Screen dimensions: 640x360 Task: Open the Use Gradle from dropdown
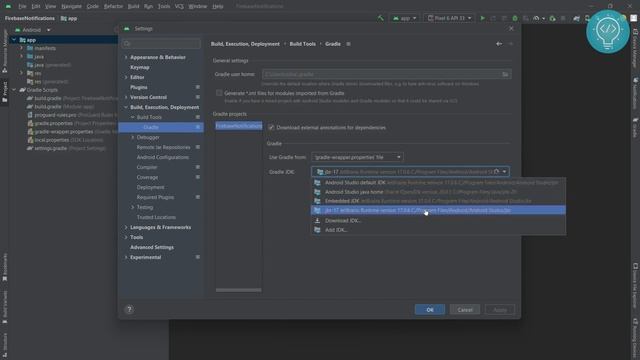point(357,157)
